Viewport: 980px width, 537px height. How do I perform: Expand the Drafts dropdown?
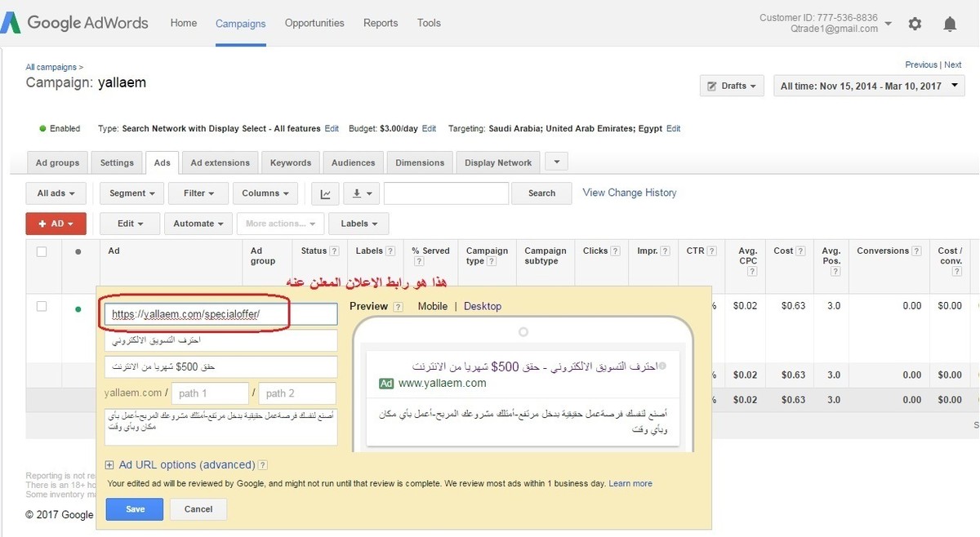coord(732,86)
